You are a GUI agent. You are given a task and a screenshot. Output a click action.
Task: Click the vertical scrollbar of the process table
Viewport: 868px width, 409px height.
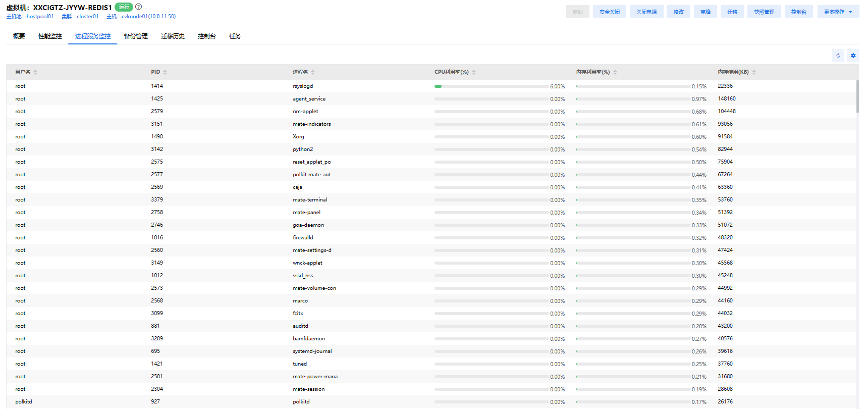[x=857, y=96]
